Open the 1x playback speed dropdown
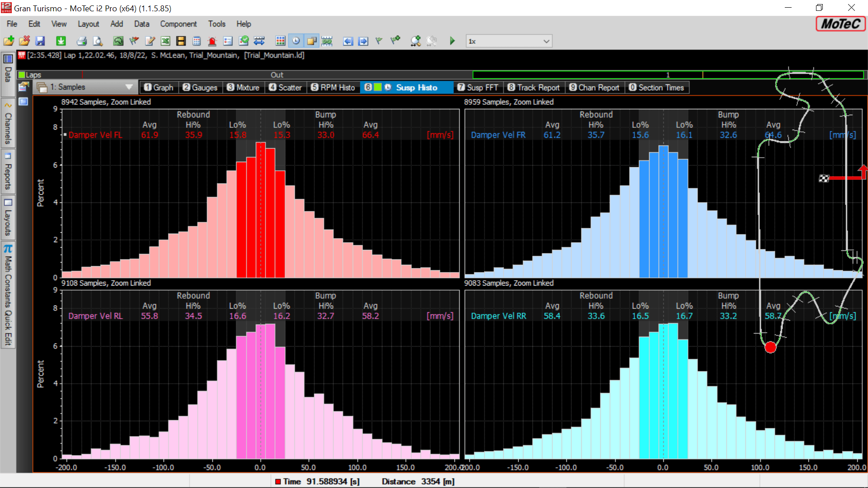Screen dimensions: 868x488 coord(509,41)
